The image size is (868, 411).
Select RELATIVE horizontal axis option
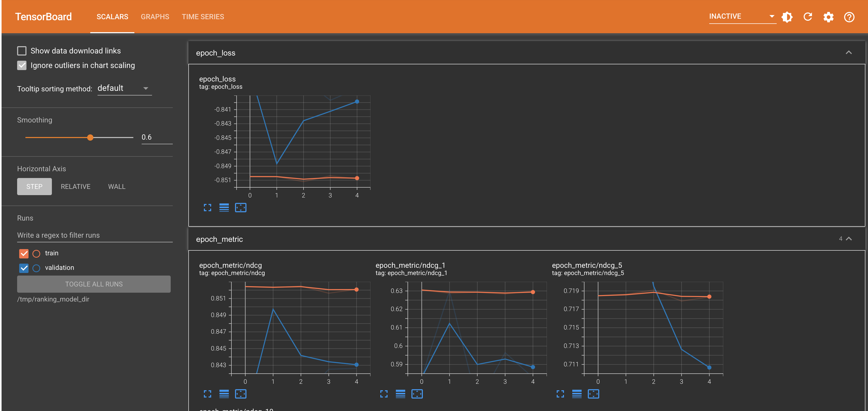pyautogui.click(x=75, y=187)
